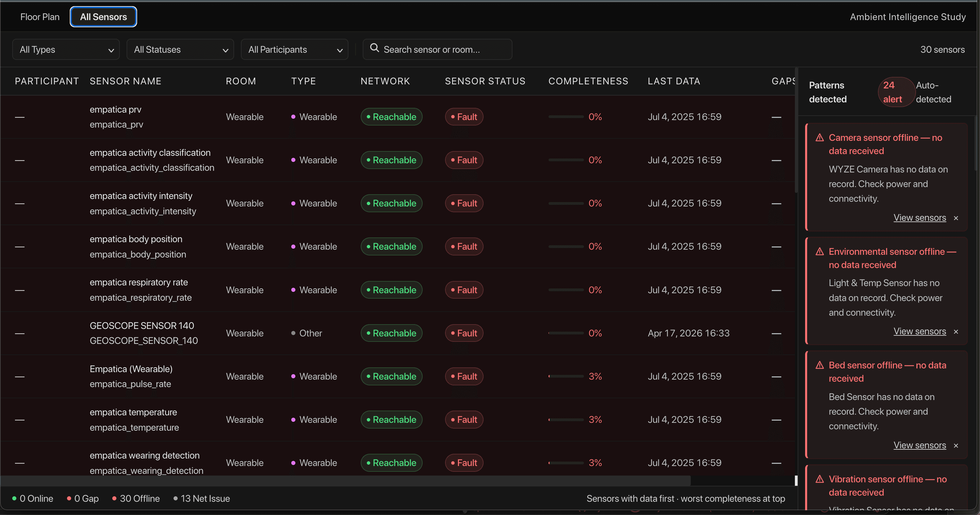Viewport: 980px width, 515px height.
Task: Click Reachable badge in empatica respiratory rate row
Action: (x=391, y=290)
